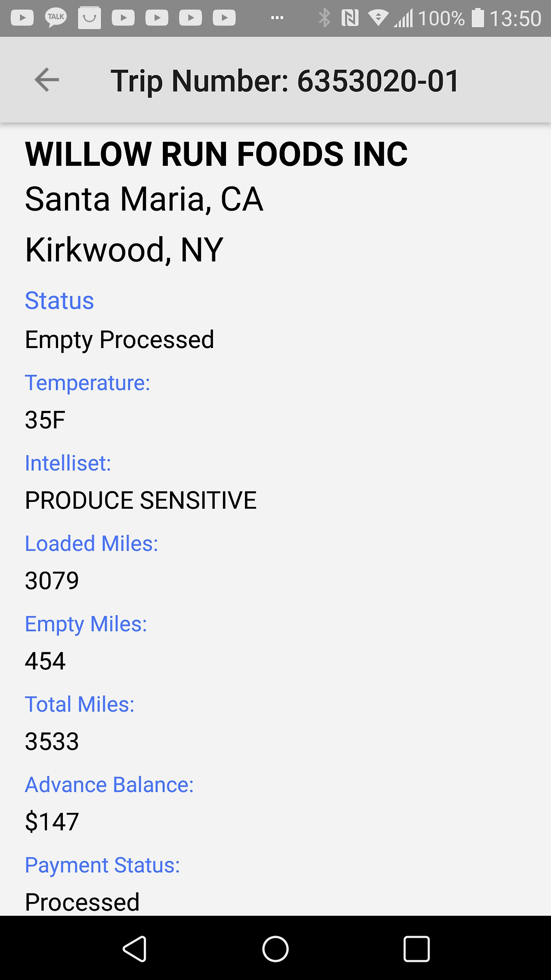Tap the Bluetooth status icon
551x980 pixels.
(324, 18)
